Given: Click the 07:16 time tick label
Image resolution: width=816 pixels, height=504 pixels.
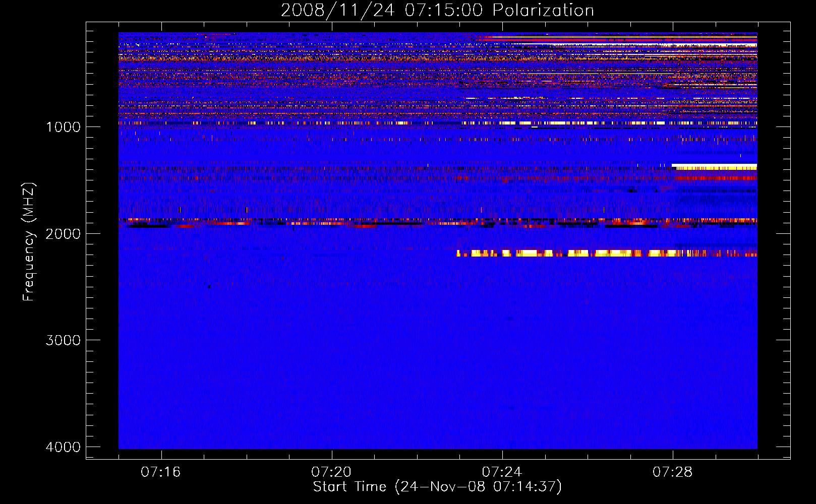Looking at the screenshot, I should (161, 472).
